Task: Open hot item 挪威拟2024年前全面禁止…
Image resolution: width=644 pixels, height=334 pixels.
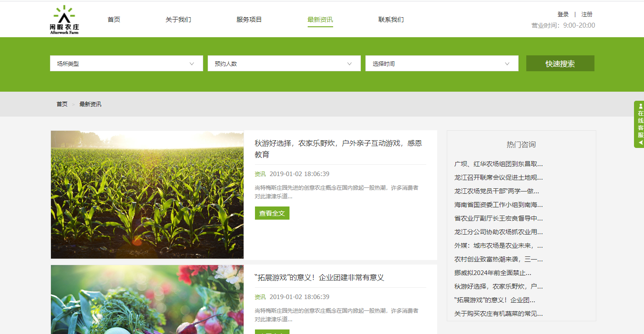Action: tap(493, 273)
